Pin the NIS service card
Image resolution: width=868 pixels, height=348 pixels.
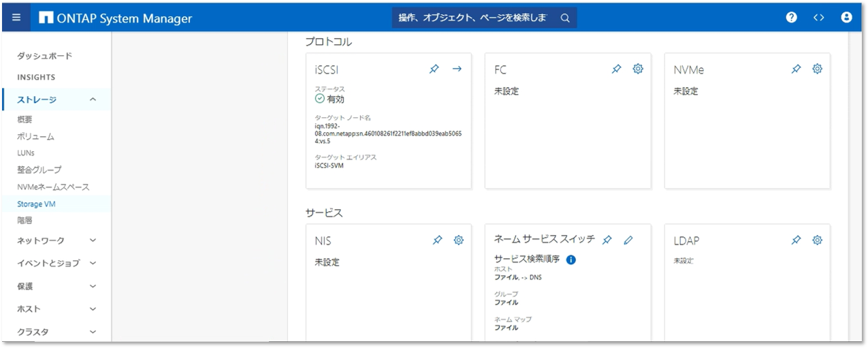click(x=437, y=240)
